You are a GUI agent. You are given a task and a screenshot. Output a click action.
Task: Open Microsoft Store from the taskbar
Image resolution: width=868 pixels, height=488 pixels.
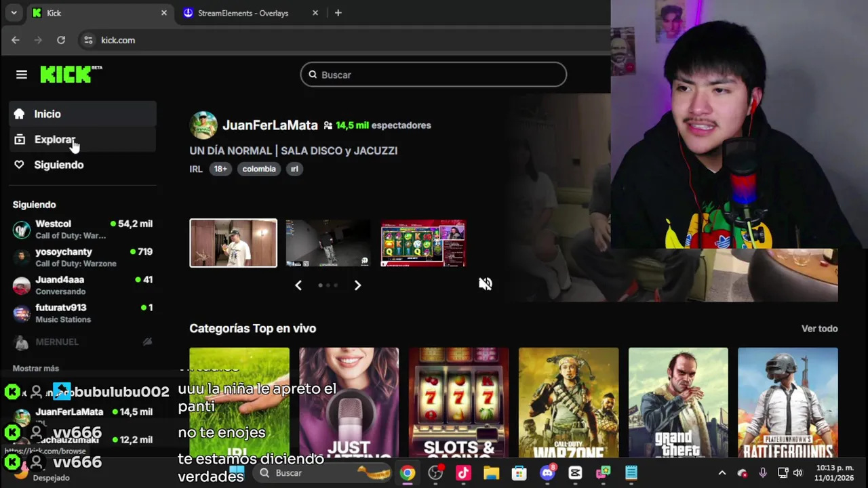(519, 473)
